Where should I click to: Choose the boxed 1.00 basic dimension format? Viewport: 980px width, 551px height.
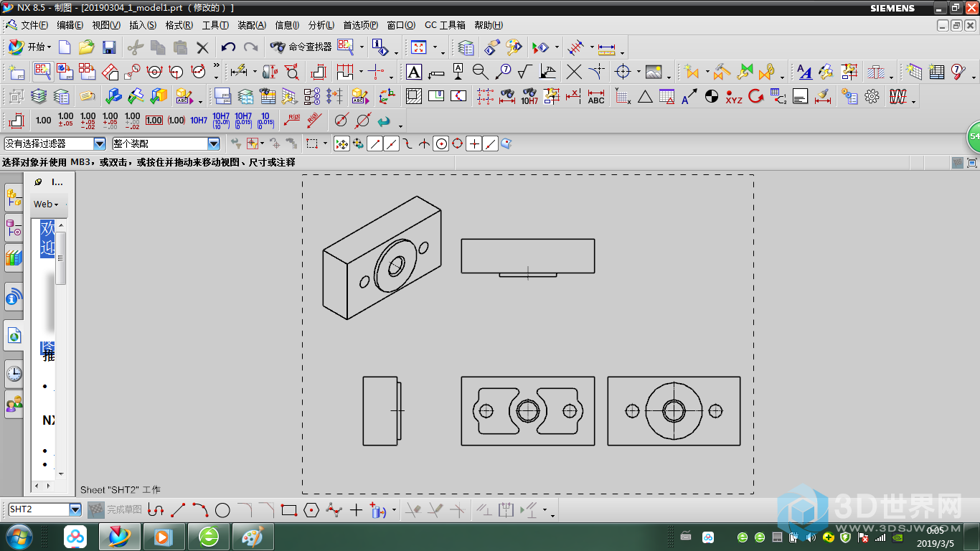[x=154, y=121]
